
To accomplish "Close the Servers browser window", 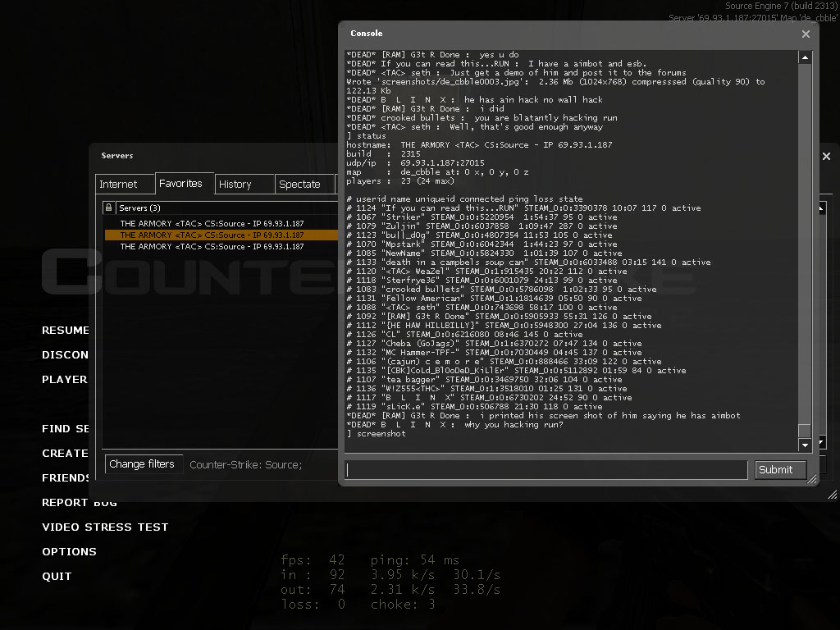I will tap(826, 156).
